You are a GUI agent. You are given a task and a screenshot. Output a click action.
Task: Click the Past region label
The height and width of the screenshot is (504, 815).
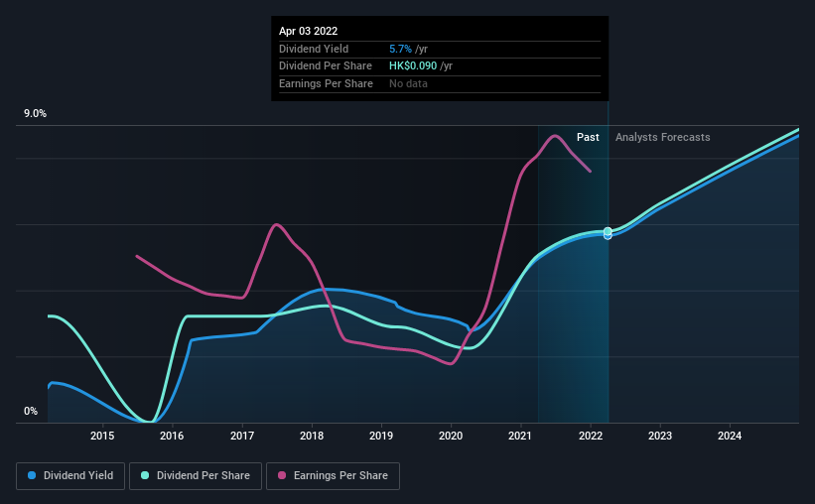point(588,137)
